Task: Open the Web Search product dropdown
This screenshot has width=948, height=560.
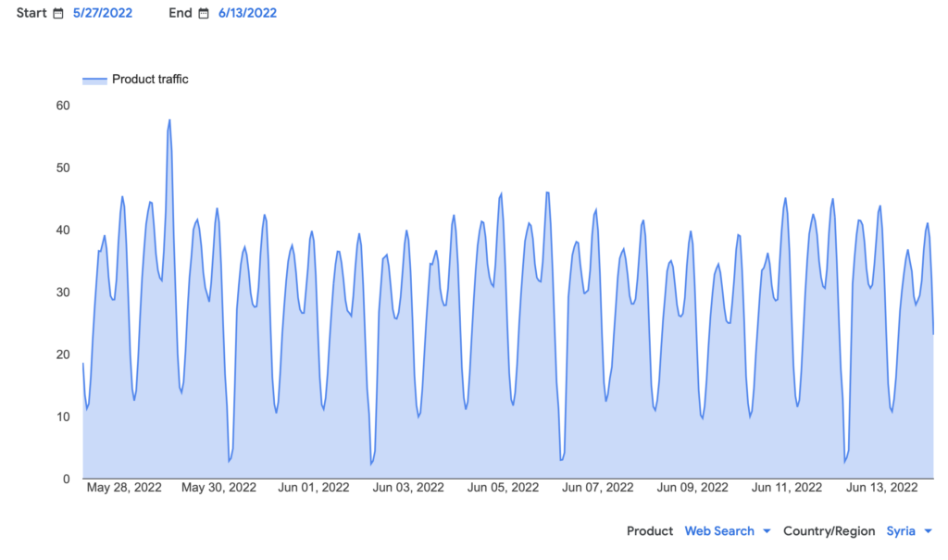Action: tap(718, 531)
